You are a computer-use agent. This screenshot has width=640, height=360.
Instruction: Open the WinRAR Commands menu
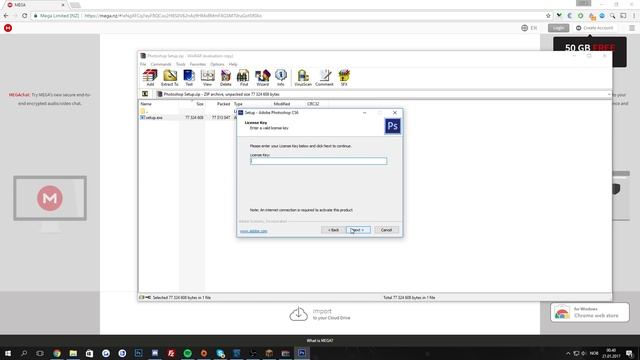(161, 64)
